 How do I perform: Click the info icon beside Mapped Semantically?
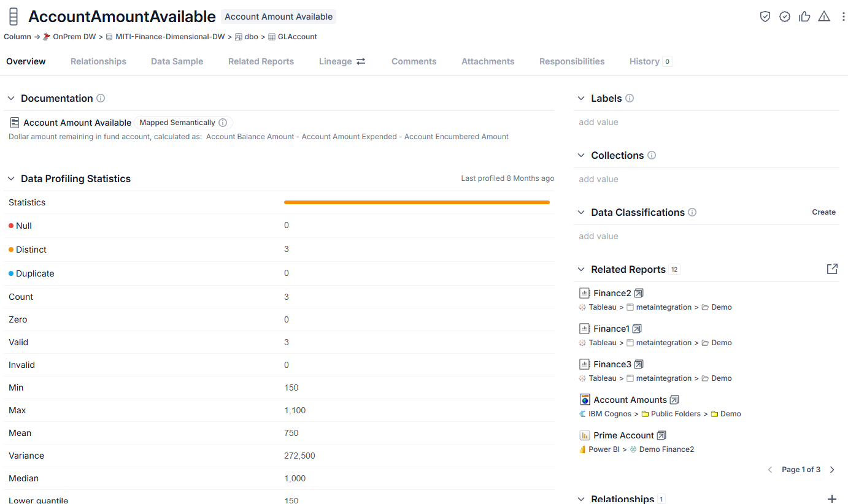[223, 123]
